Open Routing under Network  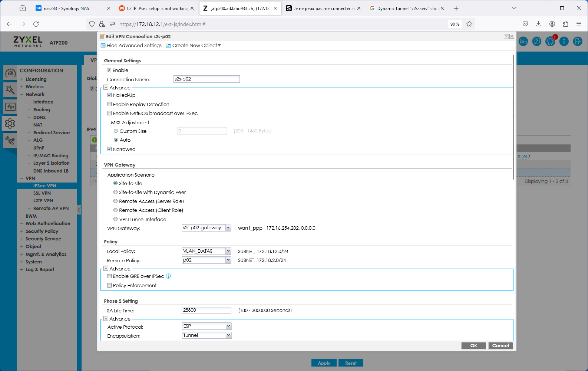[42, 110]
